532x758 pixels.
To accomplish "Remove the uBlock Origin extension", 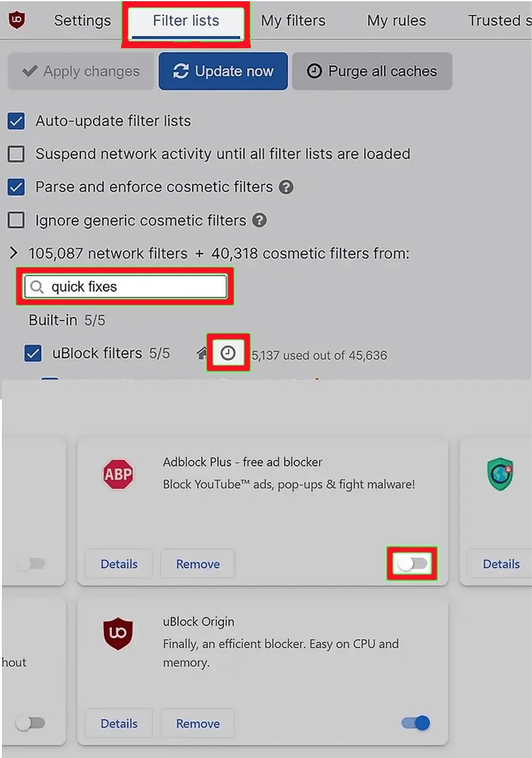I will coord(198,723).
